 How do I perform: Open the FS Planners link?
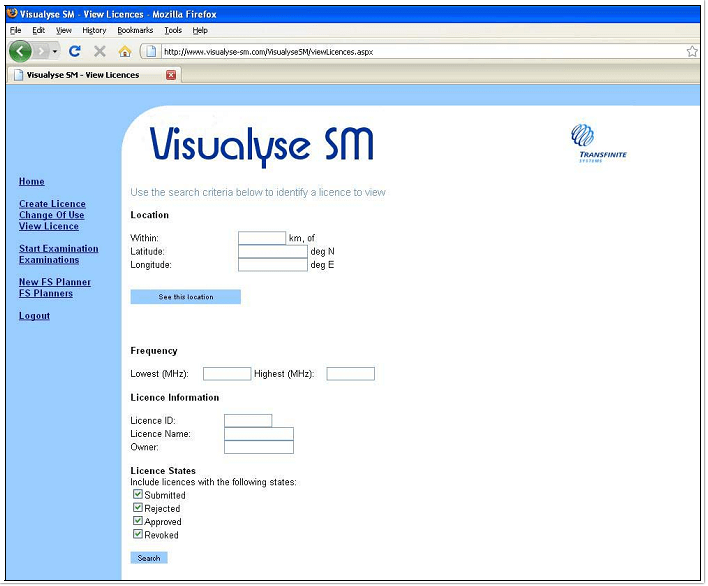[x=46, y=294]
